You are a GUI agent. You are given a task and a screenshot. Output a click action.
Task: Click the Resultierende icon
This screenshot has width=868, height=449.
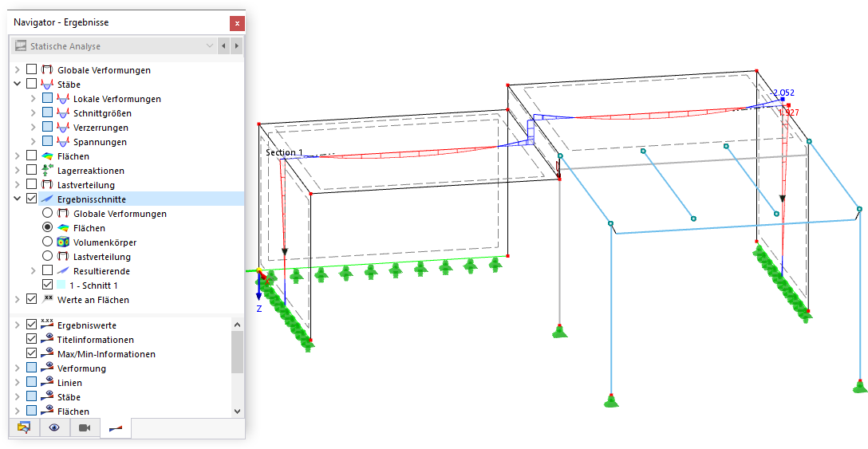pyautogui.click(x=62, y=271)
